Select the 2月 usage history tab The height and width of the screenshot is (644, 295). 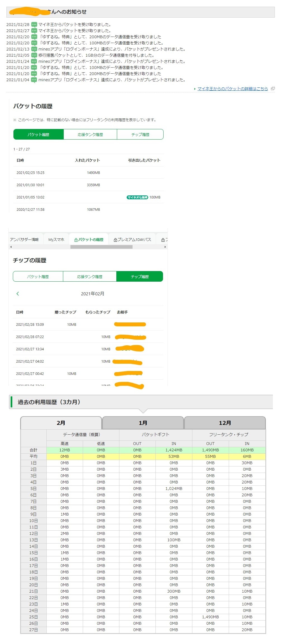(x=61, y=423)
